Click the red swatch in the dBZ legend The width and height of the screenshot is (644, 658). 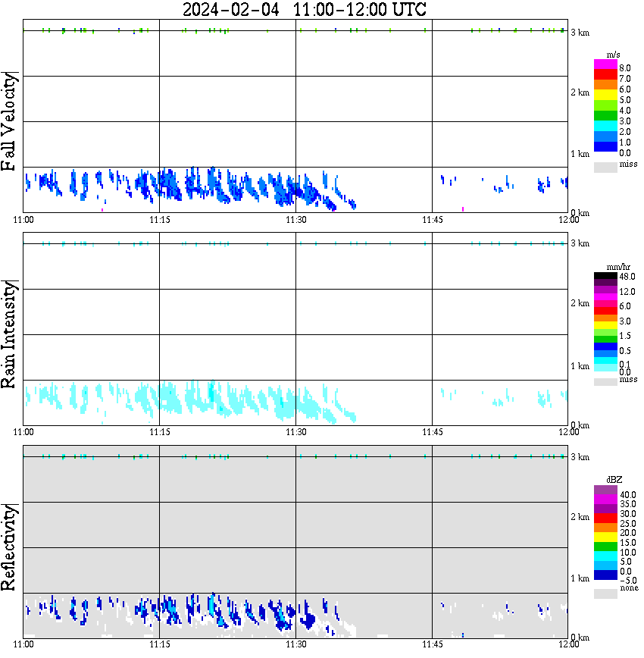click(x=605, y=518)
